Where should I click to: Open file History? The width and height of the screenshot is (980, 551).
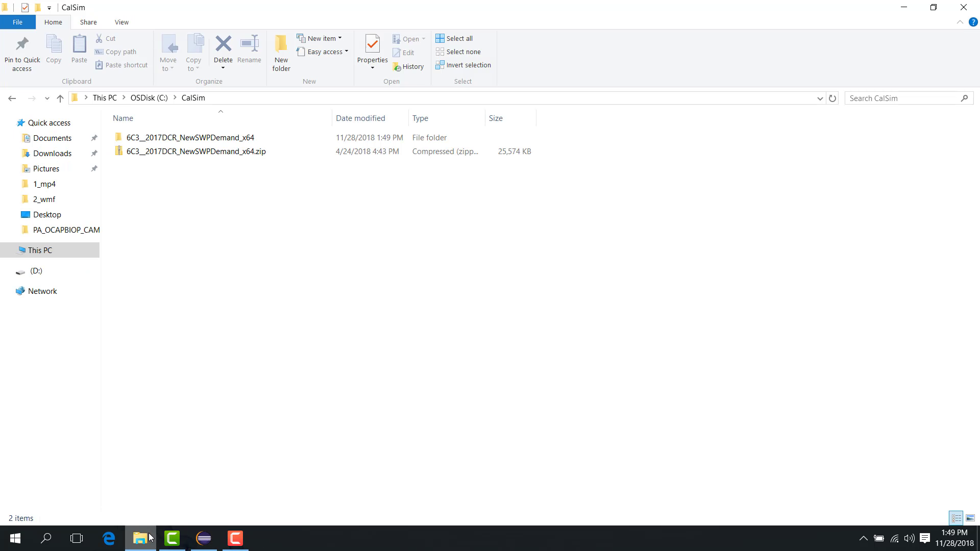click(x=408, y=66)
